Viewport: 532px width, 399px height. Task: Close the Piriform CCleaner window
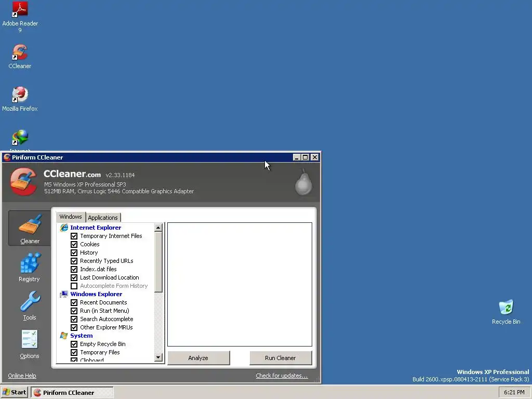tap(314, 157)
